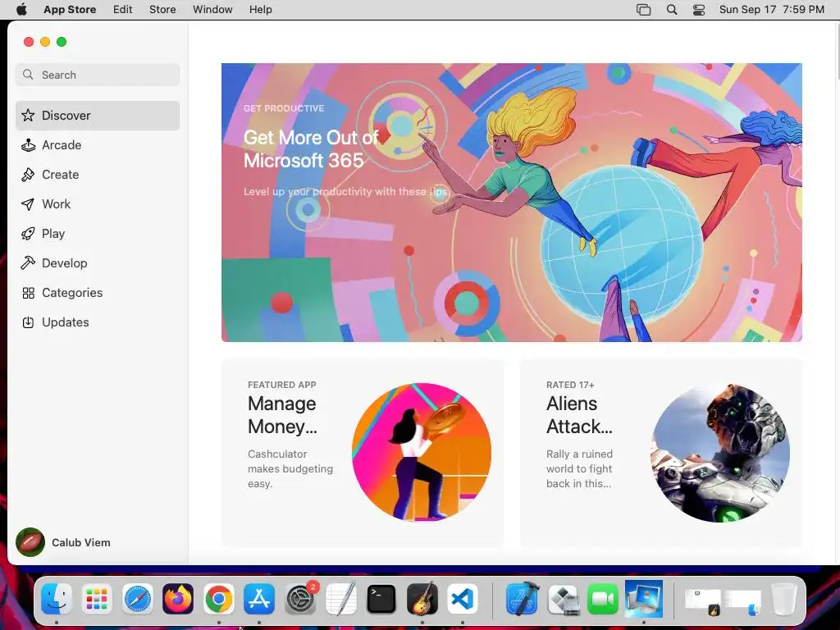Image resolution: width=840 pixels, height=630 pixels.
Task: Launch Terminal from the Dock
Action: [x=381, y=599]
